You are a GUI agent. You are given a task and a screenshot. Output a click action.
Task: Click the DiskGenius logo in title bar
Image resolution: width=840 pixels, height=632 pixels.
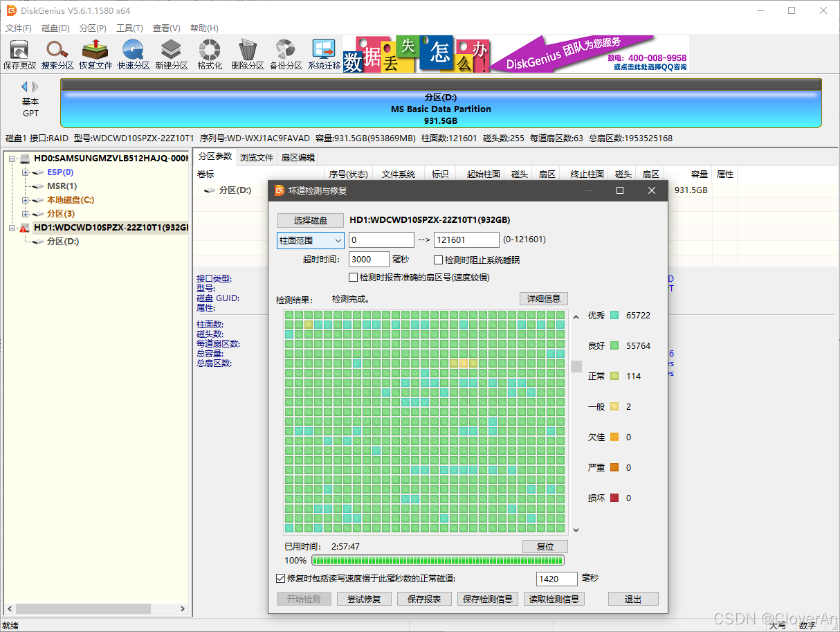point(11,10)
